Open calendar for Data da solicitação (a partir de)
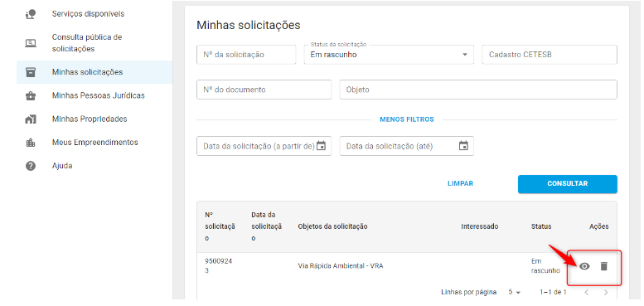 [322, 146]
